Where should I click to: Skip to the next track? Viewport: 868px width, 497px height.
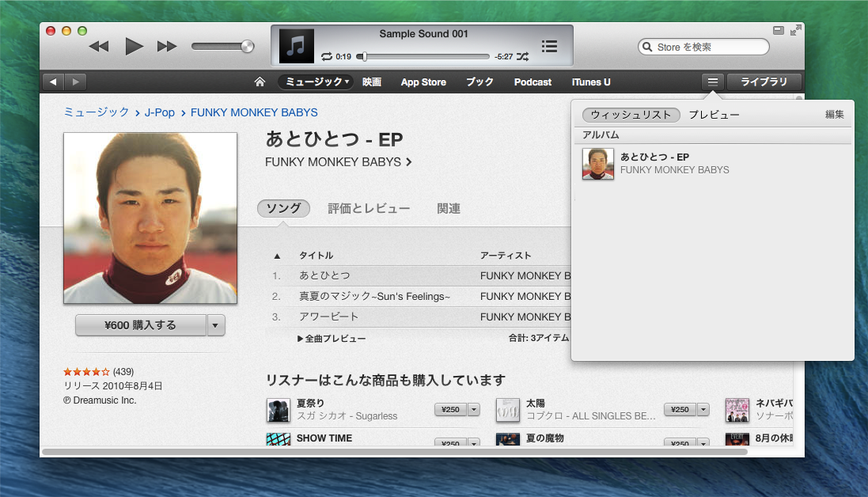(x=167, y=47)
